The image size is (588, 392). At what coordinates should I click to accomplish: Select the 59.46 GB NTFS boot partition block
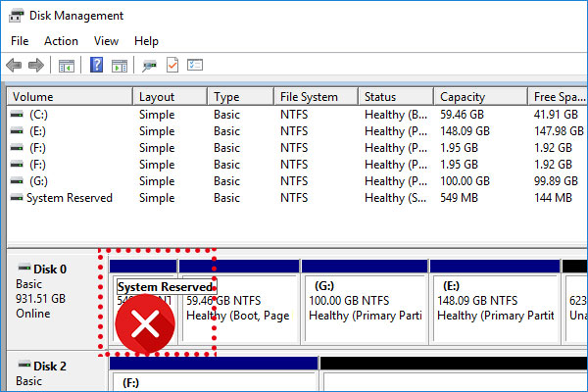coord(239,302)
